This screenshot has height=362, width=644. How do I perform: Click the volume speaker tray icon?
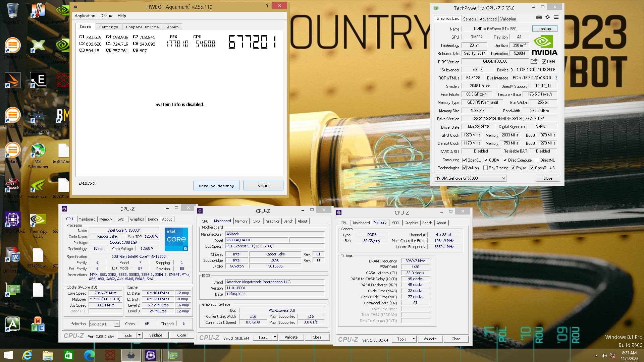(604, 356)
